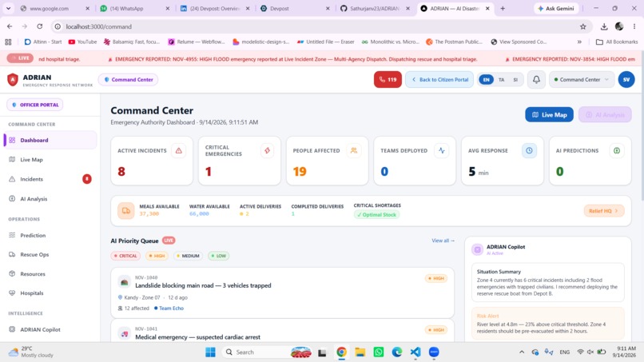
Task: Click Ask Gemini button
Action: tap(555, 8)
